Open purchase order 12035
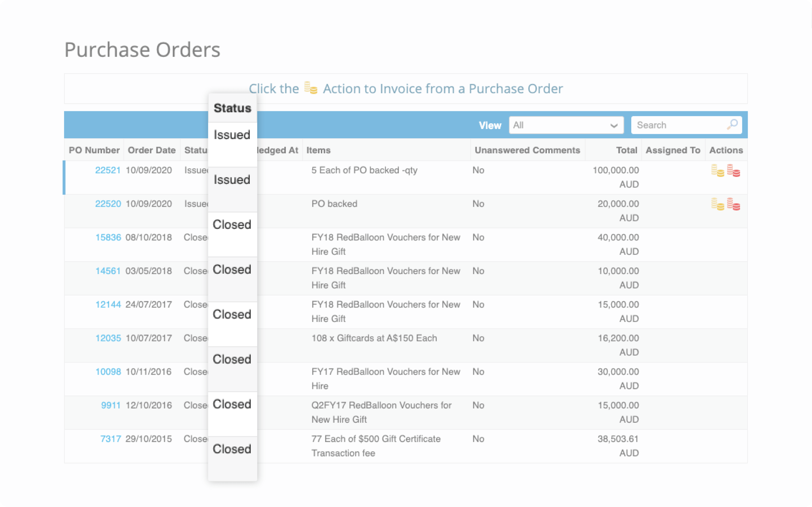 108,338
